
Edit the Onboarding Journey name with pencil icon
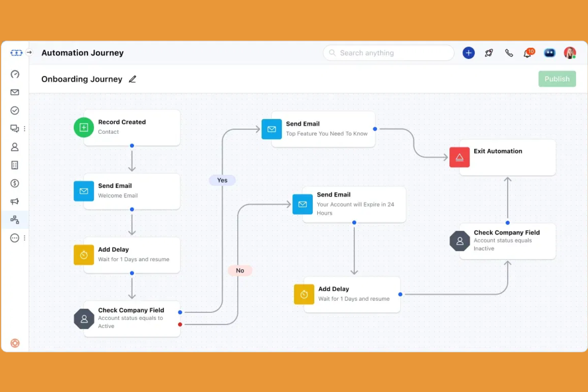coord(132,79)
